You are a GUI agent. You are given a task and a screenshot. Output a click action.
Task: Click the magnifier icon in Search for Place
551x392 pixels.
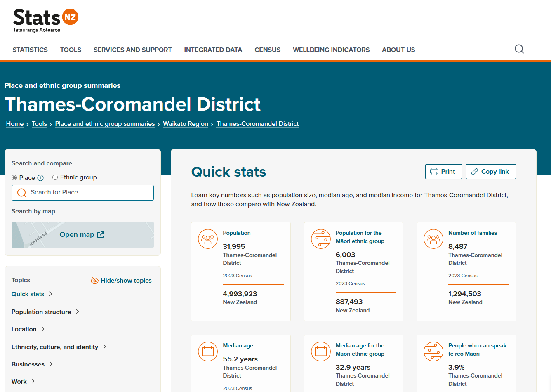(22, 193)
